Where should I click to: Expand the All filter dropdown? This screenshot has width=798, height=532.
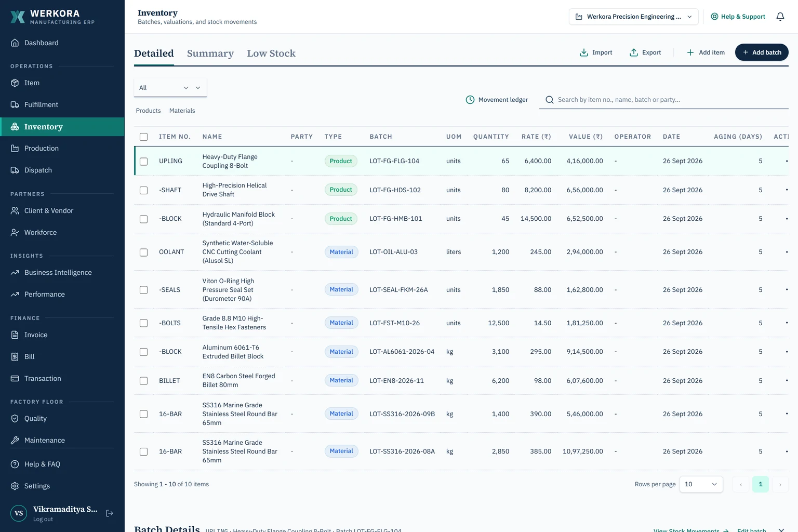[x=170, y=88]
